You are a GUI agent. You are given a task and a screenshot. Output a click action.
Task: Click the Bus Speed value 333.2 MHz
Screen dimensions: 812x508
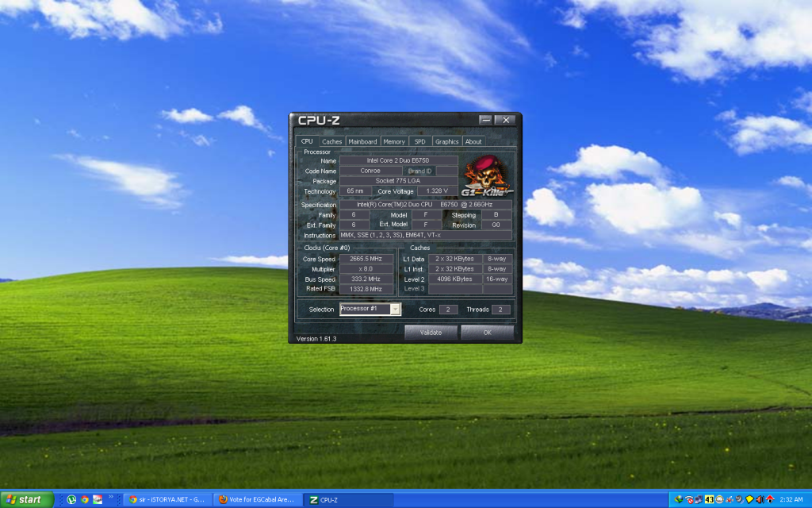point(366,279)
